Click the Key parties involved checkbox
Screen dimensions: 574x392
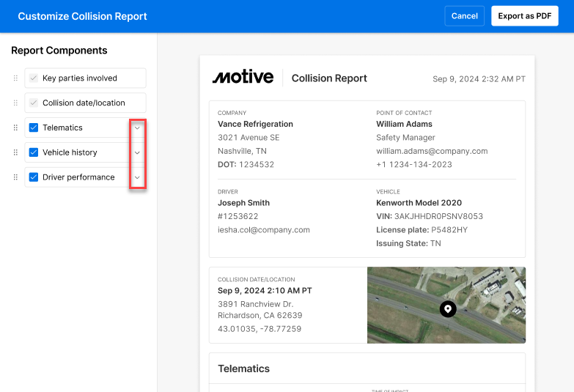point(34,78)
